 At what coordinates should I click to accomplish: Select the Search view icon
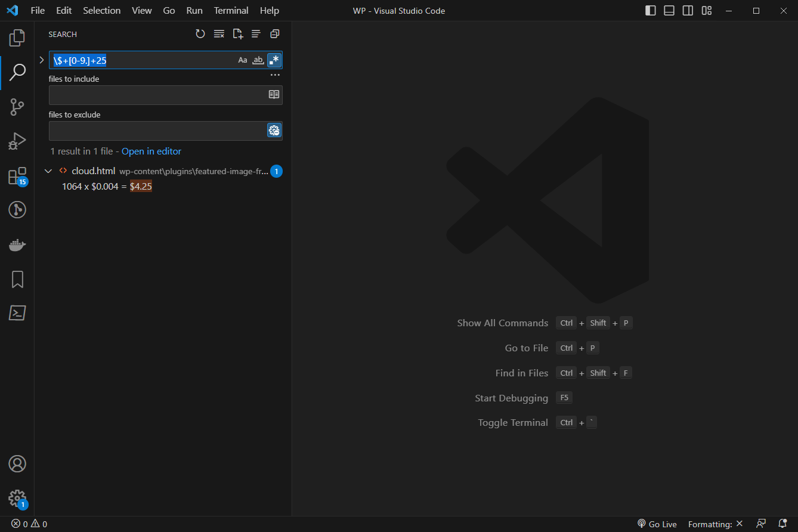point(17,73)
